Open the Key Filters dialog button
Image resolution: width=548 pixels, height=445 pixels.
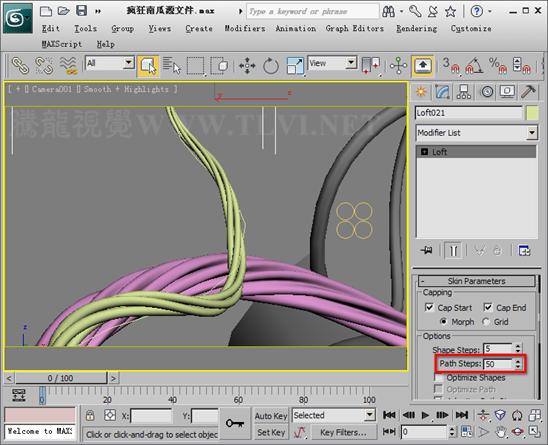tap(343, 432)
